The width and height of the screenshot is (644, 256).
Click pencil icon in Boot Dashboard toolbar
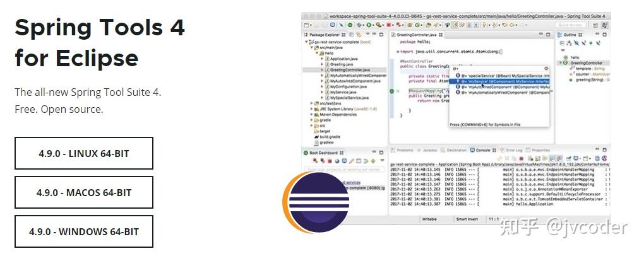[351, 161]
